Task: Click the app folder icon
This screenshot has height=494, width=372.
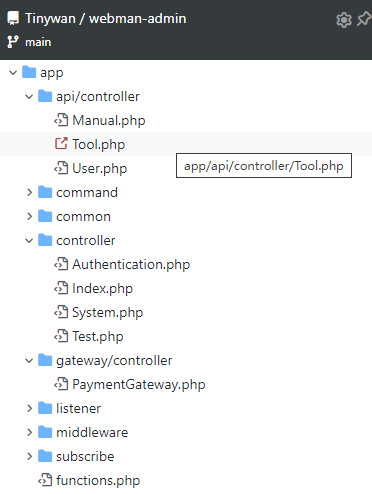Action: click(x=29, y=72)
